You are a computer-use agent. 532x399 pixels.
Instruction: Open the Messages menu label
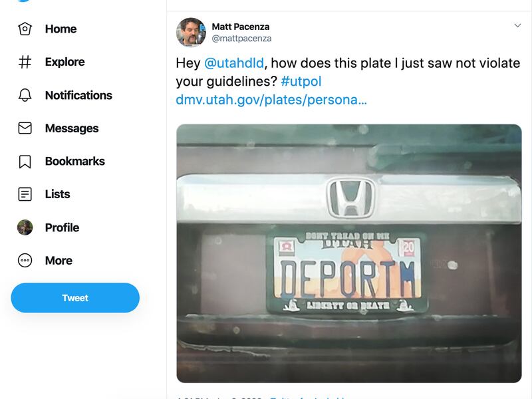point(72,128)
